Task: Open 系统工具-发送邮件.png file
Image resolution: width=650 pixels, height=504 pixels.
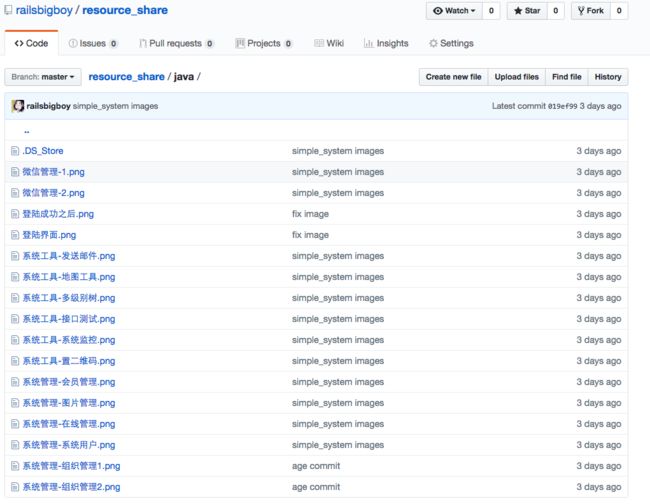Action: pos(69,256)
